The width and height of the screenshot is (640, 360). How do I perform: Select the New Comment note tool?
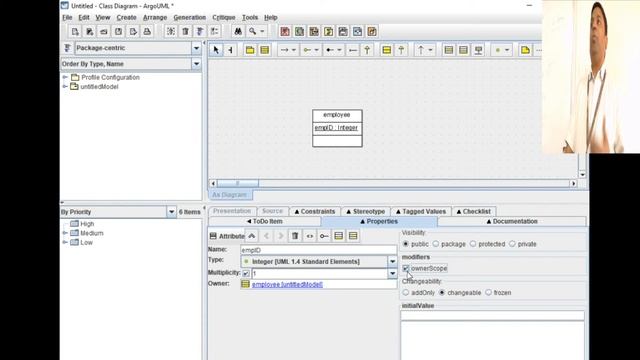[525, 50]
